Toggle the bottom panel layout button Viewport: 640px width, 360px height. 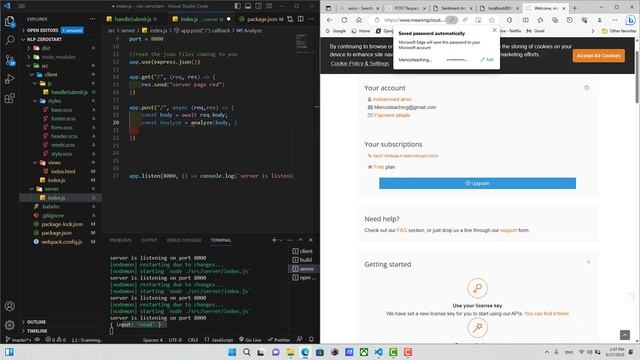248,6
